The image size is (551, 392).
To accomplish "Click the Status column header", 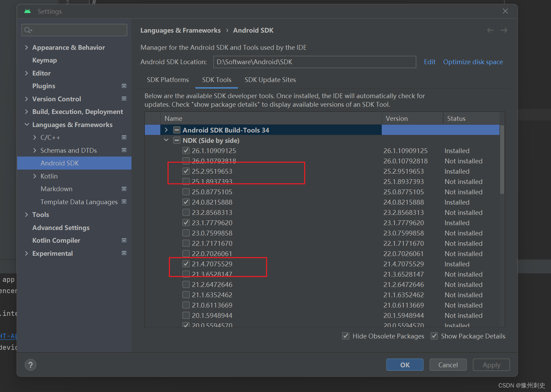I will click(x=472, y=118).
